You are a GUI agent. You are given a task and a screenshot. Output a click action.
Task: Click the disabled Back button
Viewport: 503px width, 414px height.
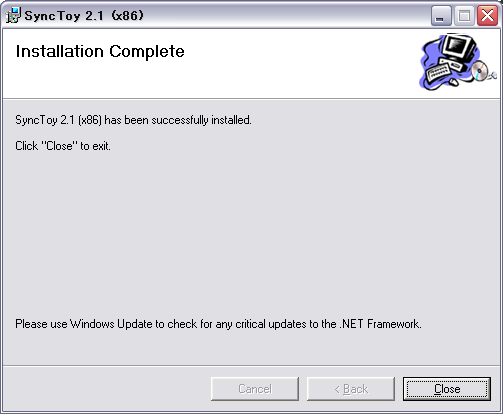point(351,389)
